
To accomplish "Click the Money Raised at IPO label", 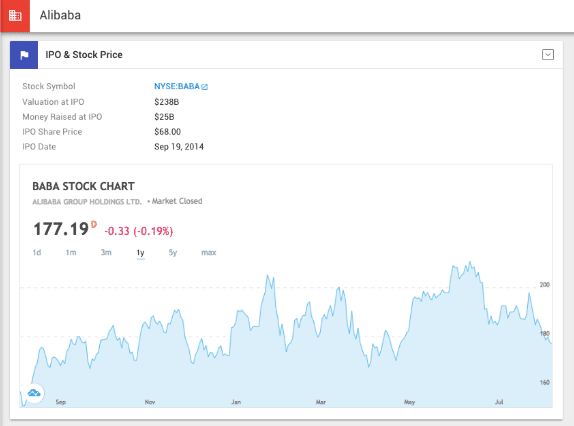I will coord(62,117).
